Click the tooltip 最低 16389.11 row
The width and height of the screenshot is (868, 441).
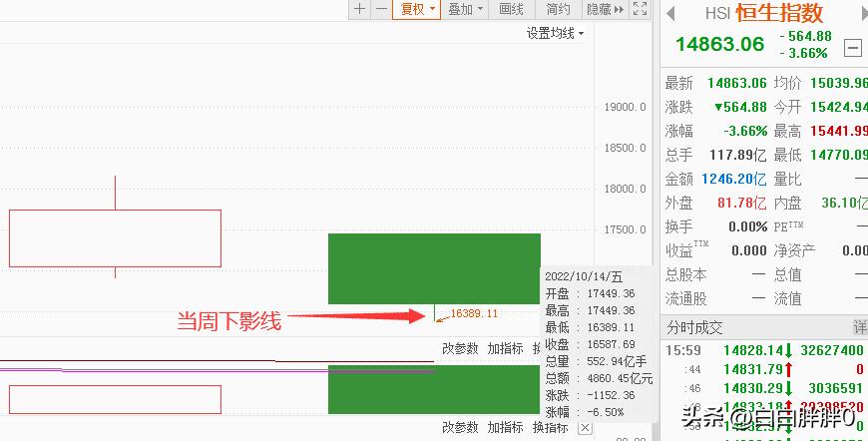[590, 327]
